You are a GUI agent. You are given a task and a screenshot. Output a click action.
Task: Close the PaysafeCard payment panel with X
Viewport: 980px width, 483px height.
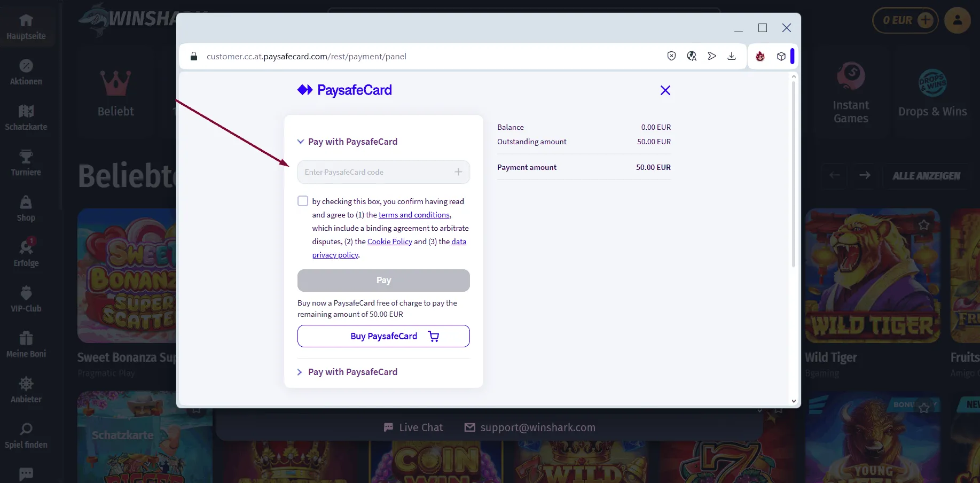pyautogui.click(x=665, y=90)
